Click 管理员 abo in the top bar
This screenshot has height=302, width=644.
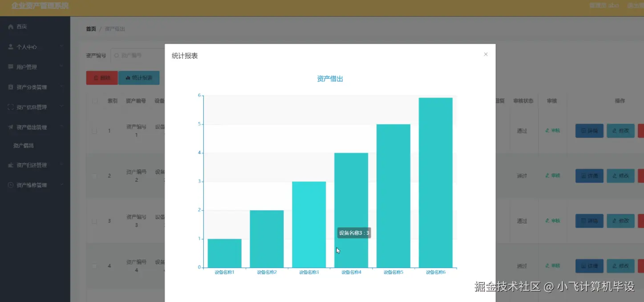tap(604, 6)
